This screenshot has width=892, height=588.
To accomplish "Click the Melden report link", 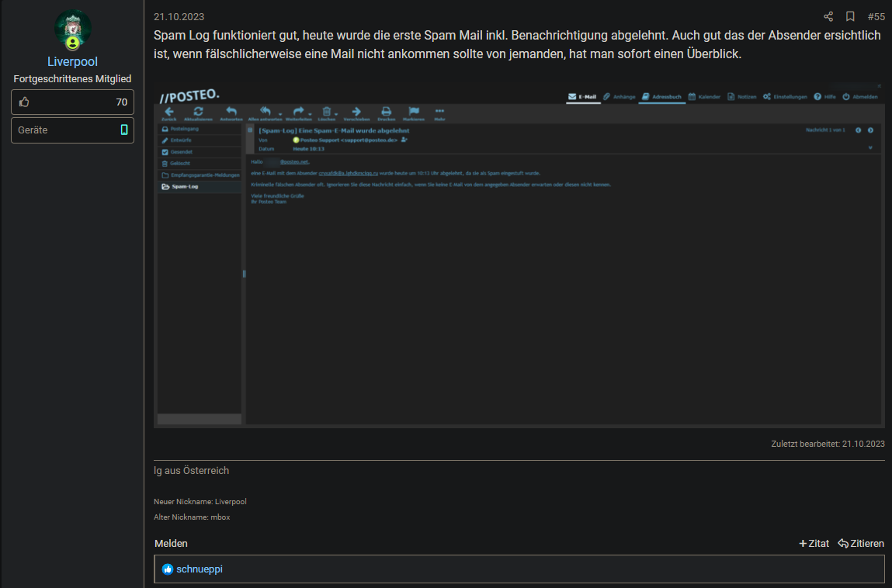I will [171, 543].
